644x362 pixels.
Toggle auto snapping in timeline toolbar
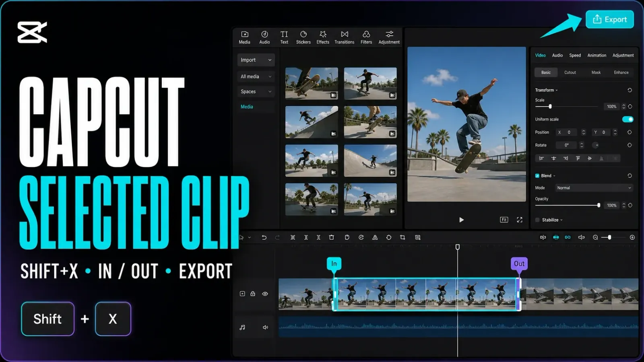pos(556,237)
